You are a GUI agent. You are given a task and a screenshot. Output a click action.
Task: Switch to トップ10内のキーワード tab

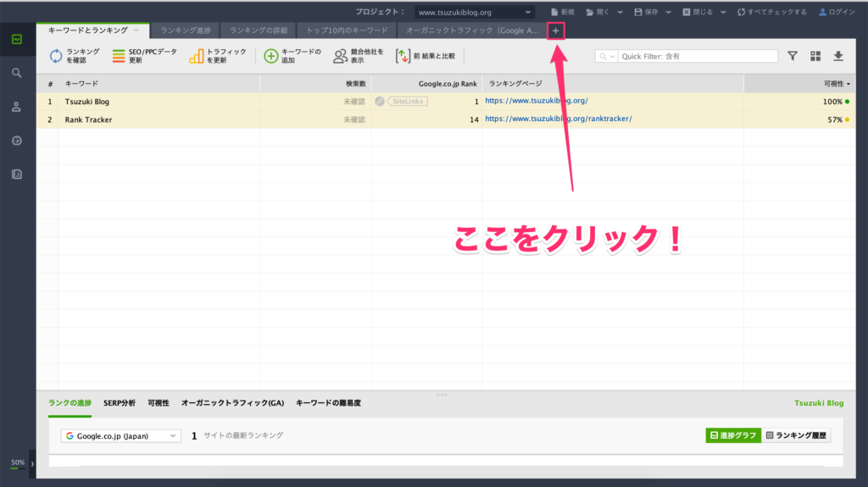pos(347,30)
